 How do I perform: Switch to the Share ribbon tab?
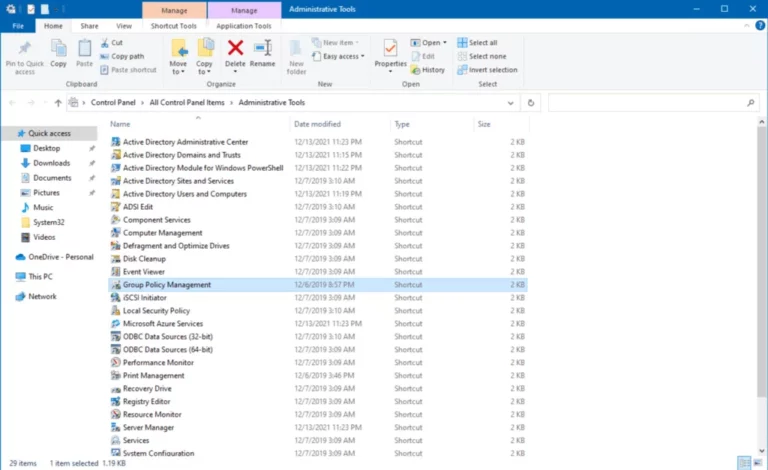point(89,26)
